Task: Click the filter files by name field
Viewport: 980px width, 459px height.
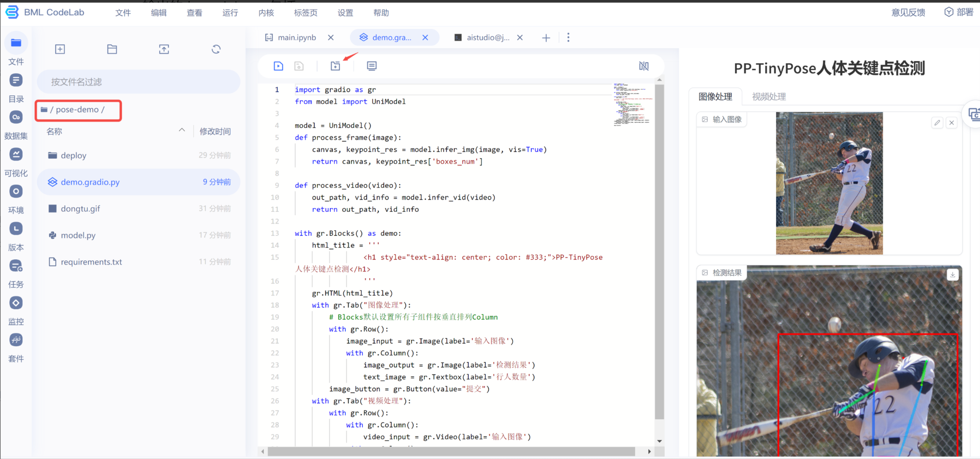Action: 138,82
